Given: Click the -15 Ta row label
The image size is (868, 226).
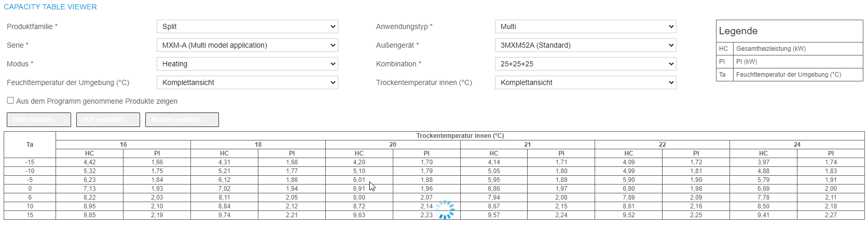Looking at the screenshot, I should tap(30, 162).
